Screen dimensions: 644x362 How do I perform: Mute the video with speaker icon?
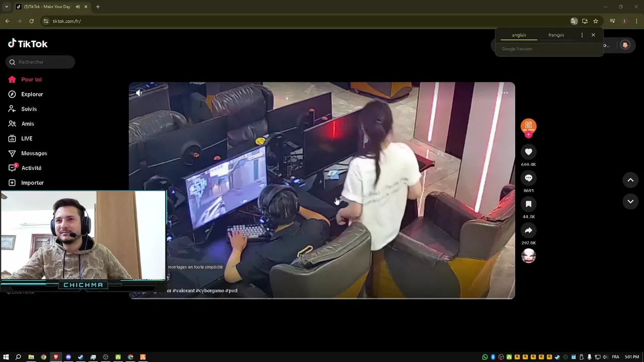point(139,93)
